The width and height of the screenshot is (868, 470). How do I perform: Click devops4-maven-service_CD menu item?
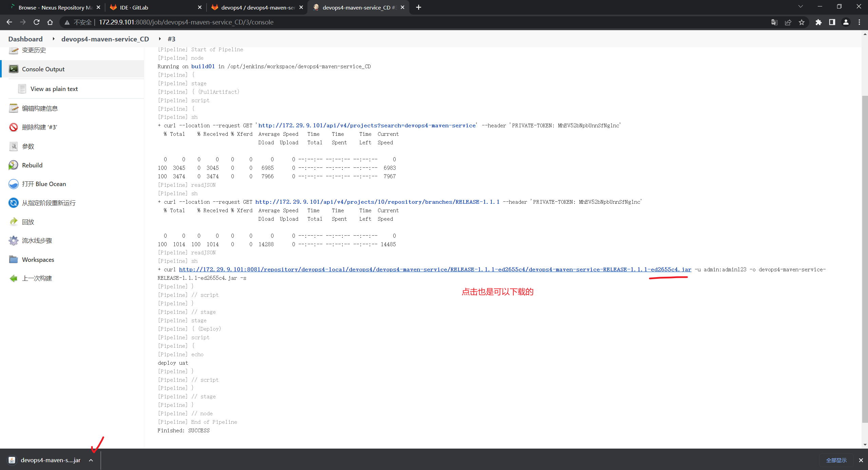pos(105,39)
